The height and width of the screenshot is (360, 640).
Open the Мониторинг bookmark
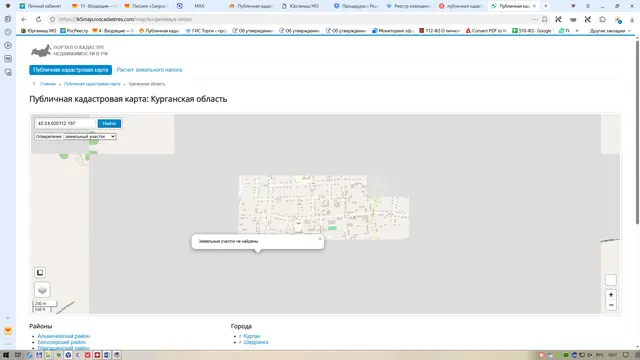393,31
